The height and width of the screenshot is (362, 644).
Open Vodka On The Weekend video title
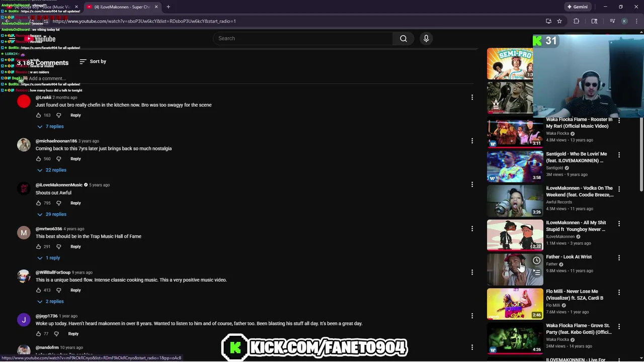pos(580,192)
